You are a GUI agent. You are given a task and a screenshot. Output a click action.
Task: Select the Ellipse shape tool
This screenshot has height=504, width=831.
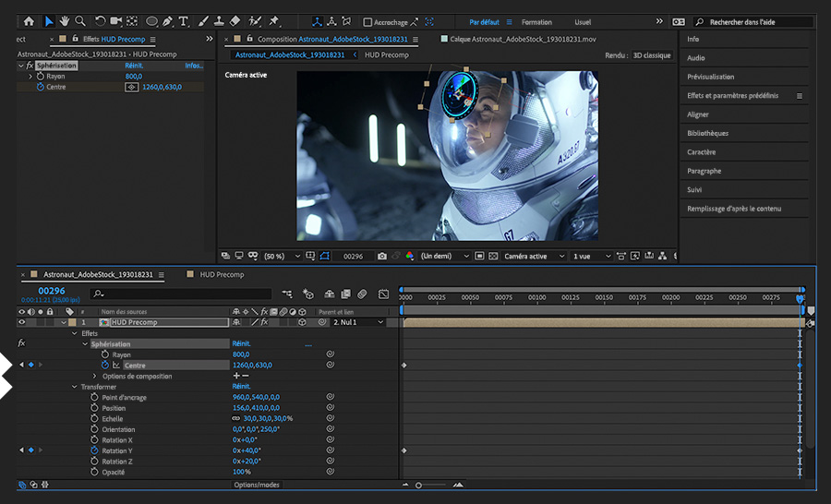click(x=151, y=20)
